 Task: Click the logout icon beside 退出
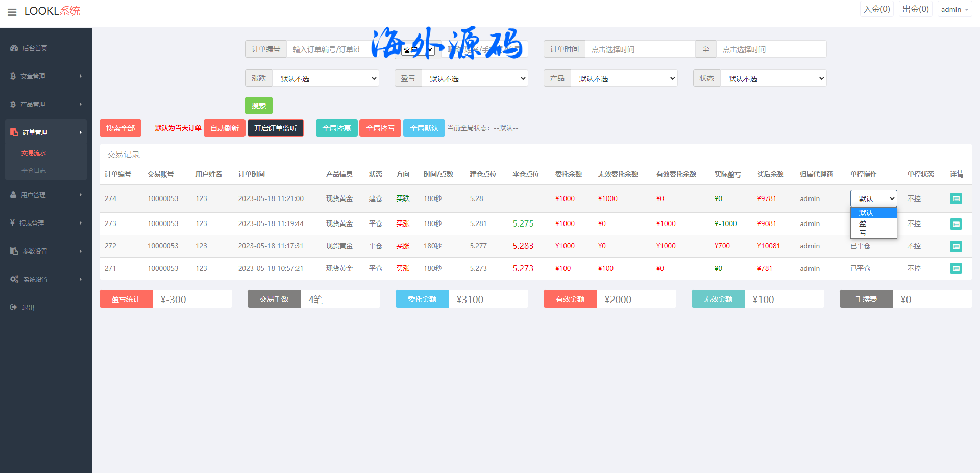(14, 307)
